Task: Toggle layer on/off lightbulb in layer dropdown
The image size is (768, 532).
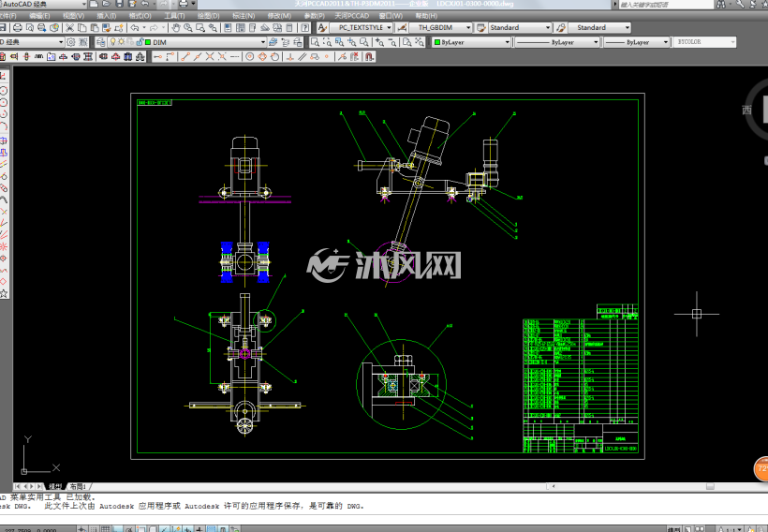Action: [112, 42]
